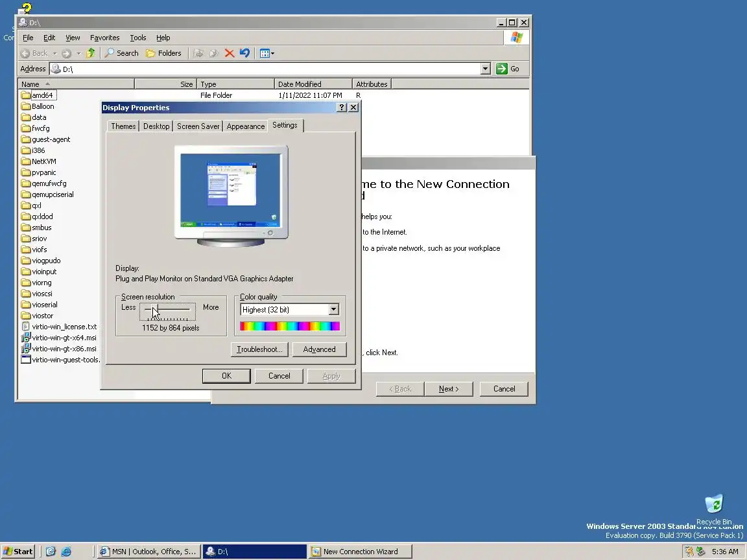
Task: Click the Troubleshoot... button
Action: click(259, 349)
